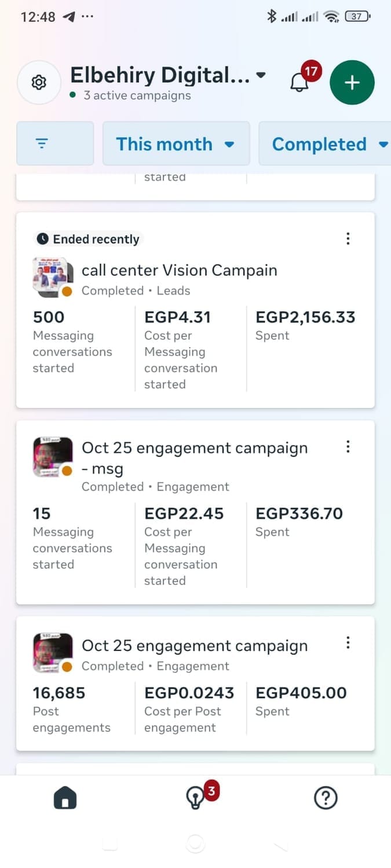Viewport: 391px width, 868px height.
Task: Open more options for Oct 25 engagement campaign
Action: tap(348, 642)
